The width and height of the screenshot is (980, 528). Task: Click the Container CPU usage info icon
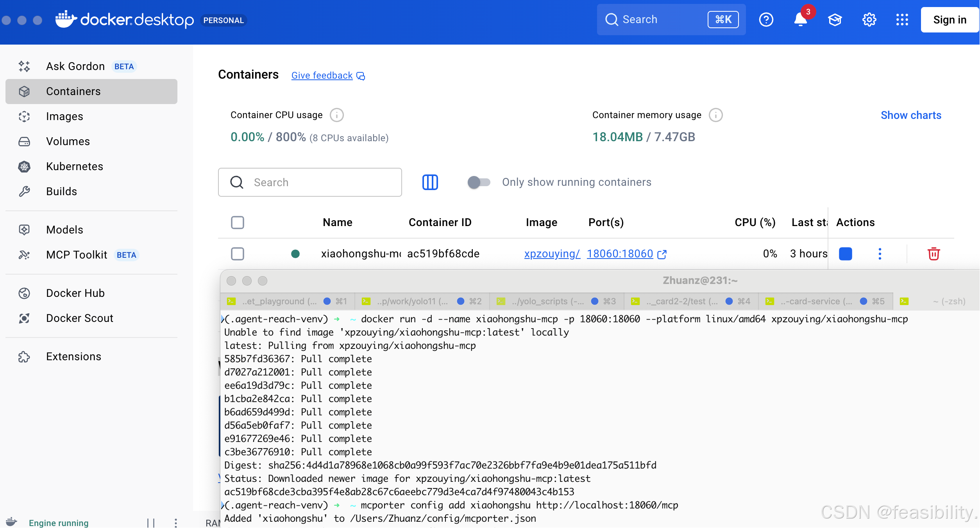(x=336, y=115)
